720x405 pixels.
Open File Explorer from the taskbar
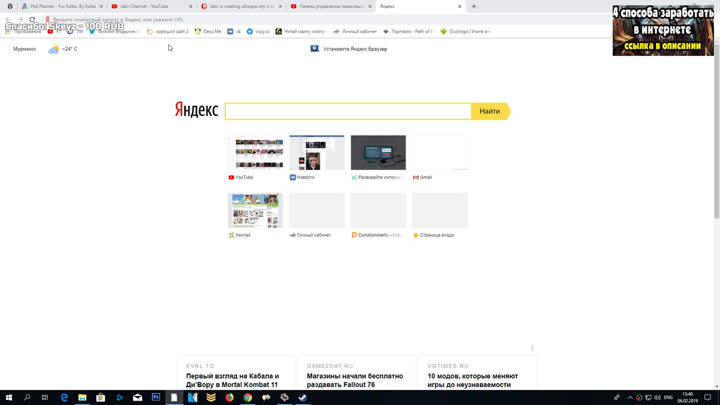coord(82,397)
